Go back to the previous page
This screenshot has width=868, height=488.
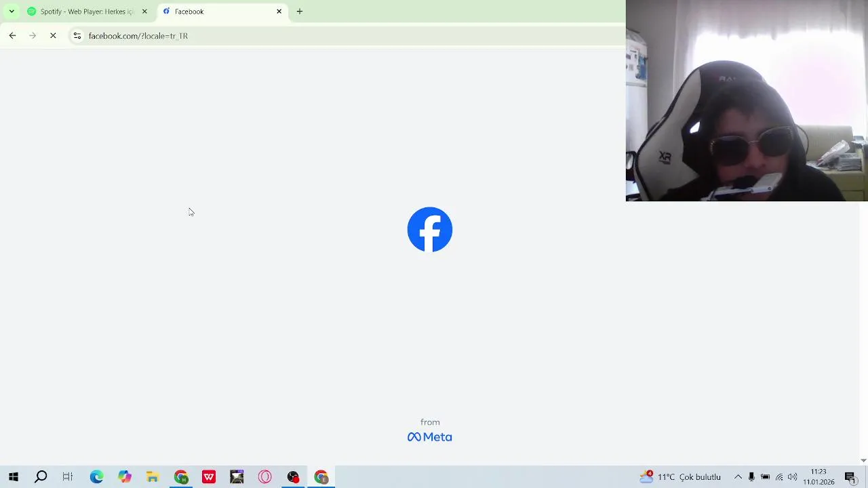pyautogui.click(x=12, y=36)
